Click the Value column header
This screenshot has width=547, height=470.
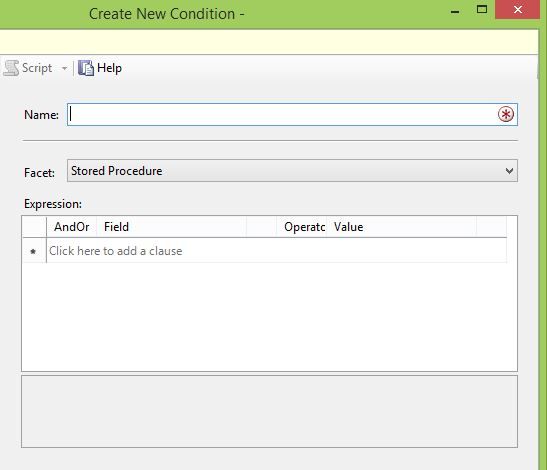click(402, 227)
